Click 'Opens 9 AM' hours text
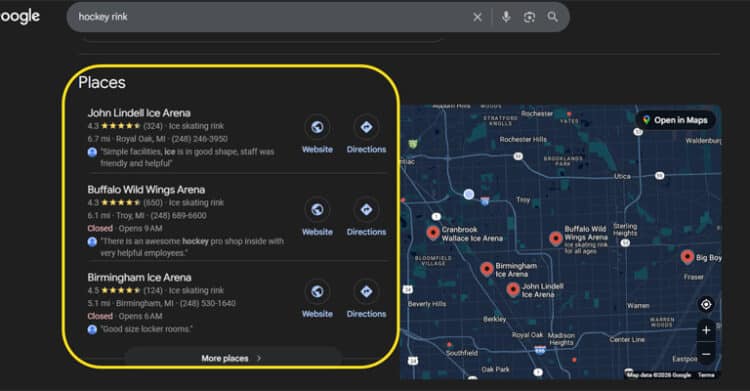The image size is (750, 391). (x=140, y=228)
